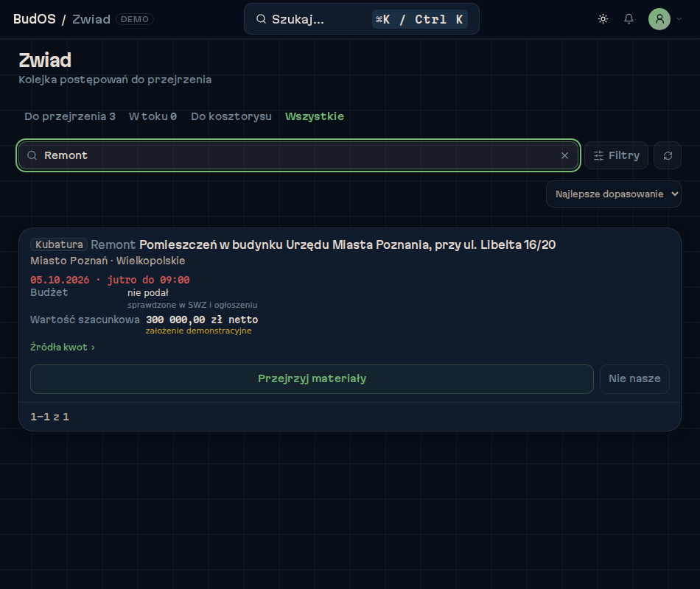The height and width of the screenshot is (589, 700).
Task: Click the refresh list icon button
Action: 668,155
